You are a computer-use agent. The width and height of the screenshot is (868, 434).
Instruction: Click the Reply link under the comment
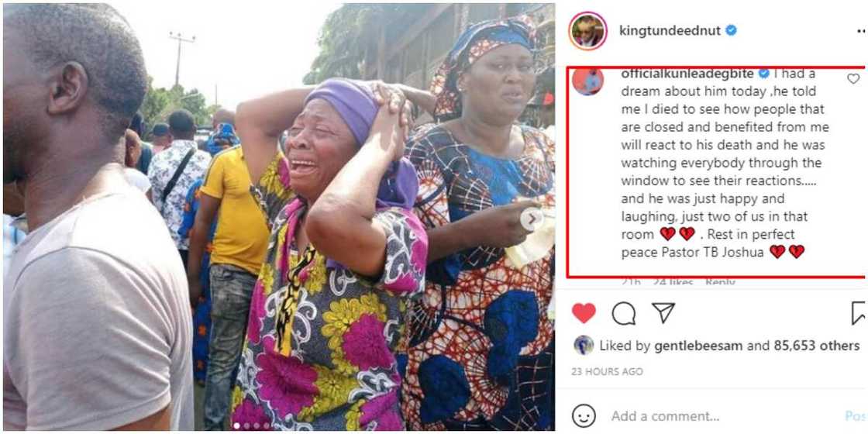tap(719, 283)
